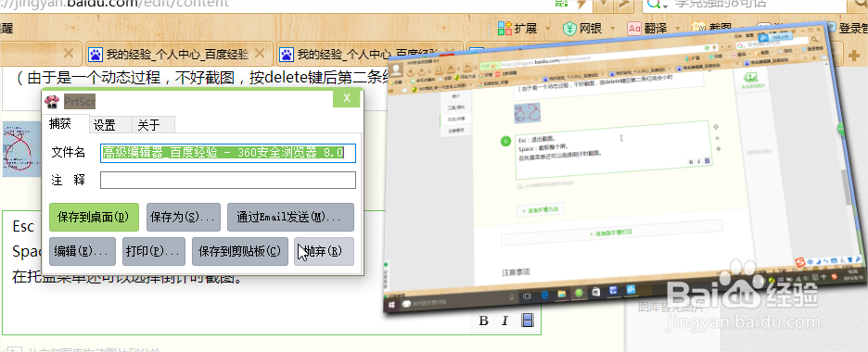This screenshot has width=868, height=352.
Task: Click the film strip video icon in editor
Action: 528,321
